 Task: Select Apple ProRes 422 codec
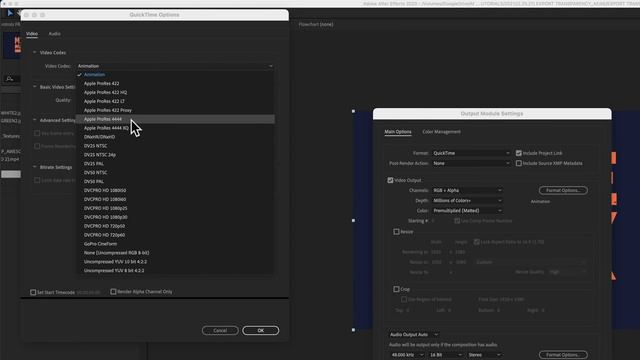point(175,84)
